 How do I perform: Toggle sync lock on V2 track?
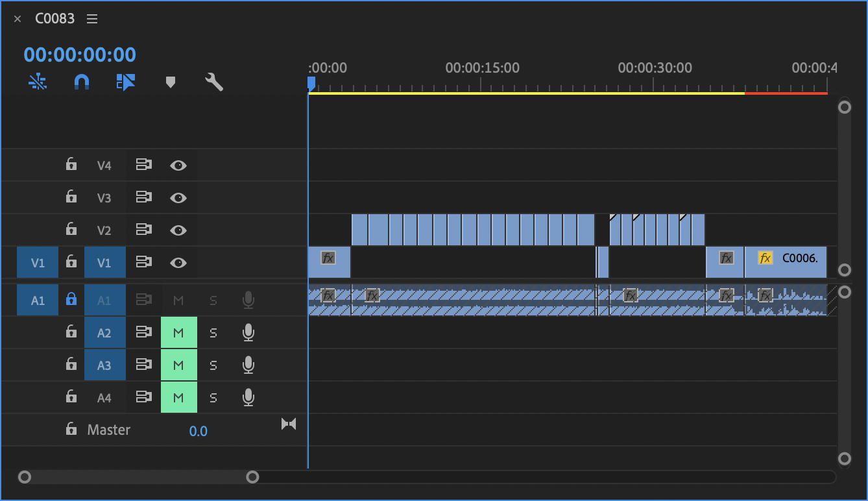(143, 230)
